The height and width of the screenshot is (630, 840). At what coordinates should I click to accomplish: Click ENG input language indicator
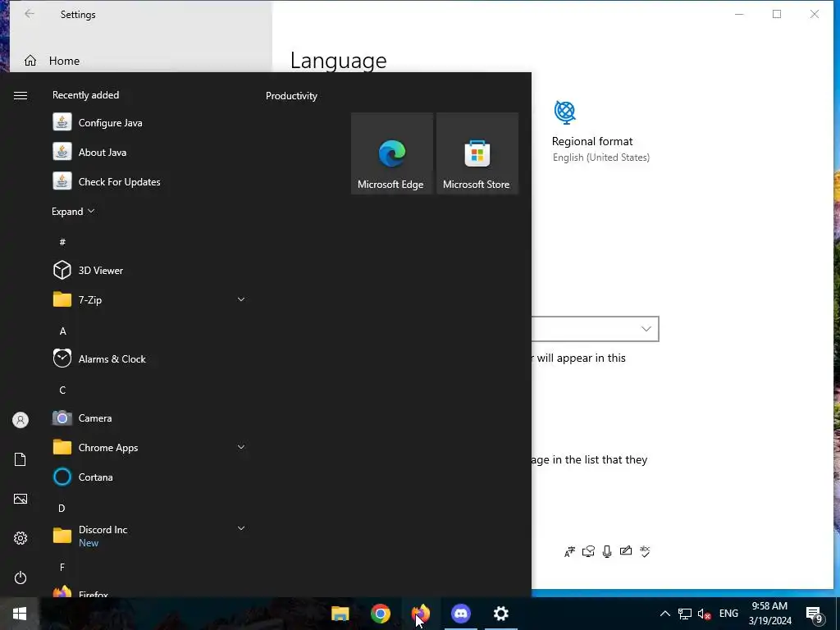coord(728,614)
